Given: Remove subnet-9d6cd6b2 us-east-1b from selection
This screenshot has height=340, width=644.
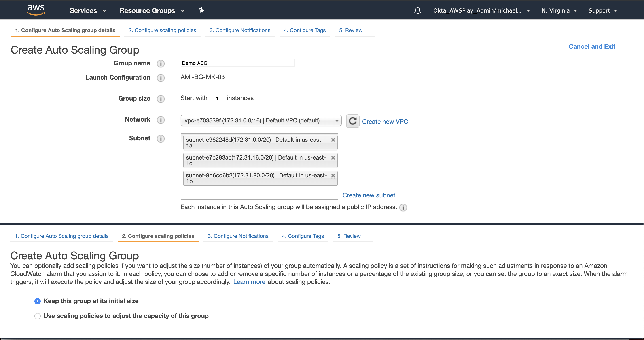Looking at the screenshot, I should pos(333,176).
